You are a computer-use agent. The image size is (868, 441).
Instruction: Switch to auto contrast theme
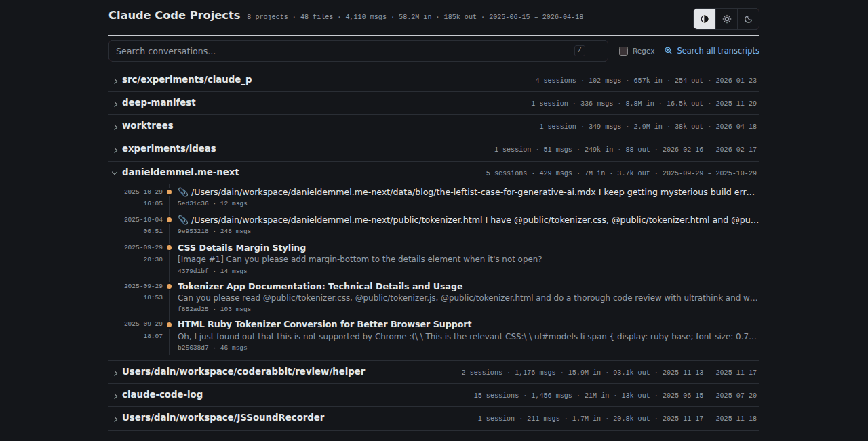(705, 19)
